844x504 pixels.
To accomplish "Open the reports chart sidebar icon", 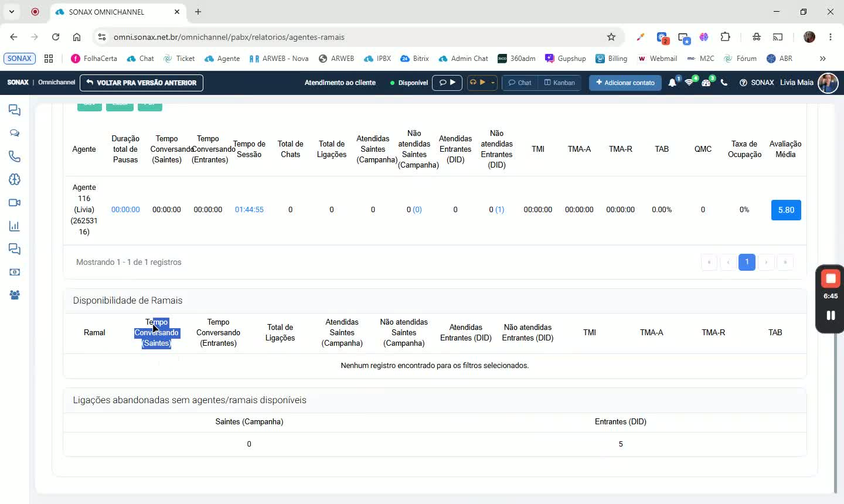I will coord(15,226).
